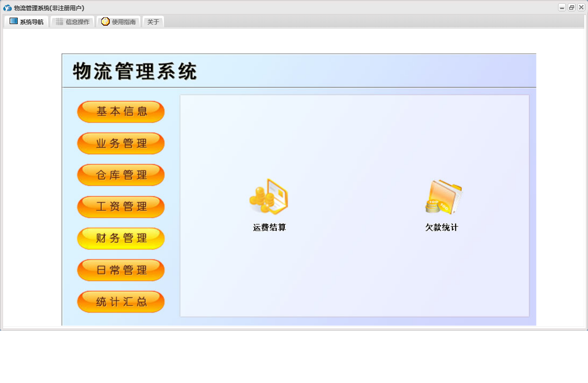588x383 pixels.
Task: Click the 物流管理系统 header banner title
Action: coord(135,71)
